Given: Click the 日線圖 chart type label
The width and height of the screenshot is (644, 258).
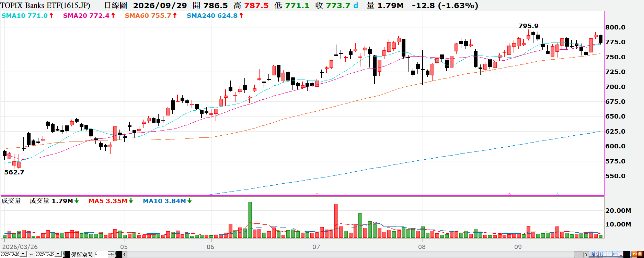Looking at the screenshot, I should (x=115, y=5).
